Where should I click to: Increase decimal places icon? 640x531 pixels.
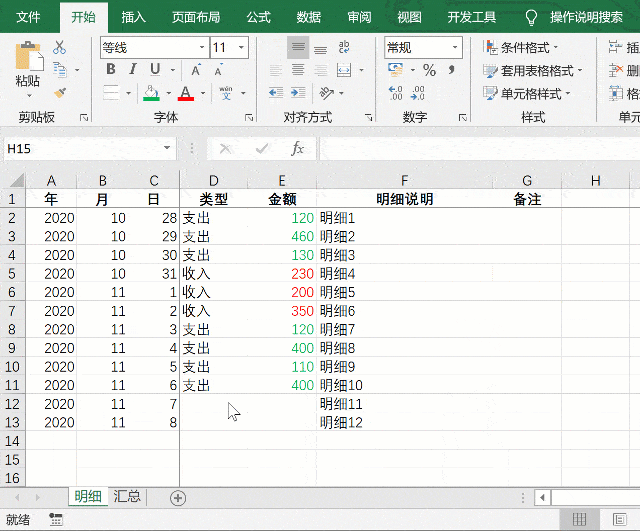pyautogui.click(x=396, y=93)
